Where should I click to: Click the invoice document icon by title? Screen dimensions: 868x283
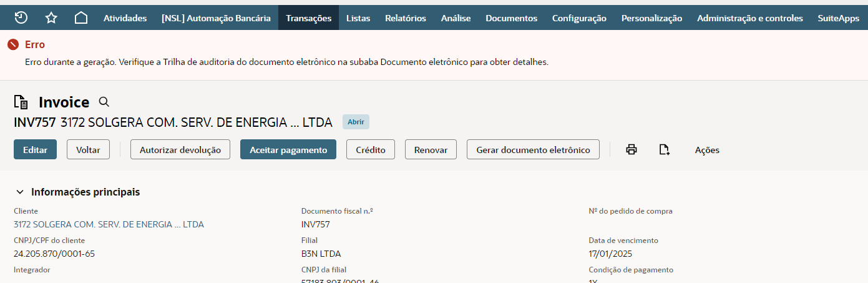point(21,102)
